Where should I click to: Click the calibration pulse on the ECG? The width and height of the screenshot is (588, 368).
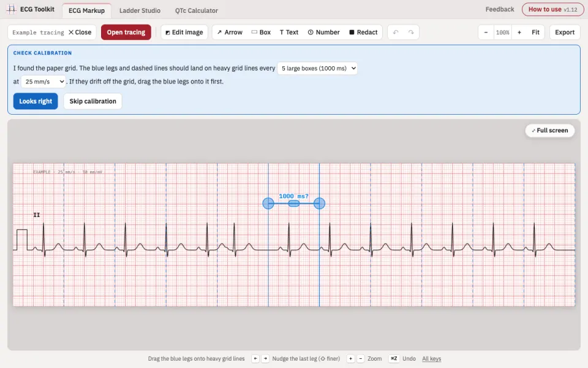tap(22, 239)
